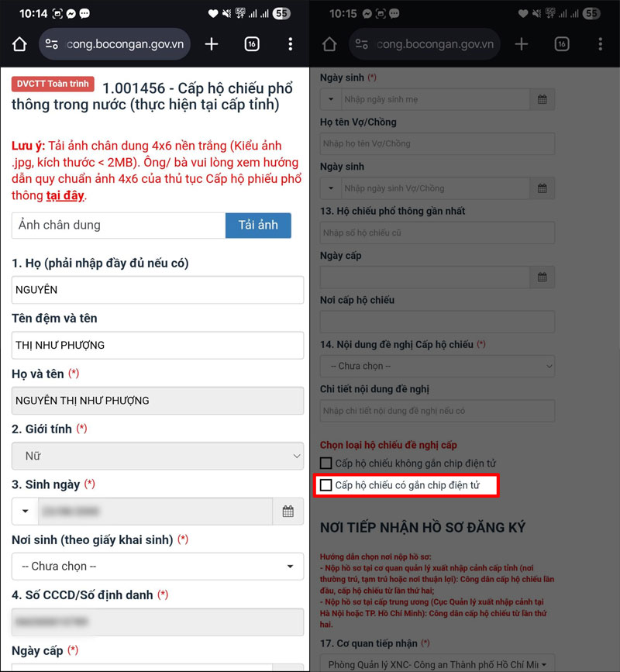Viewport: 620px width, 672px height.
Task: Open the Nơi sinh dropdown list
Action: [x=157, y=567]
